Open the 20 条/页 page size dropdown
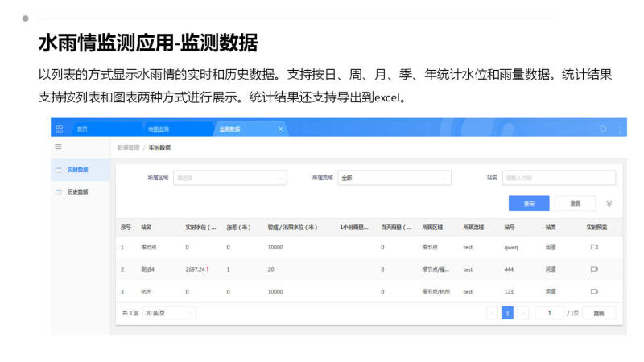 pos(168,313)
